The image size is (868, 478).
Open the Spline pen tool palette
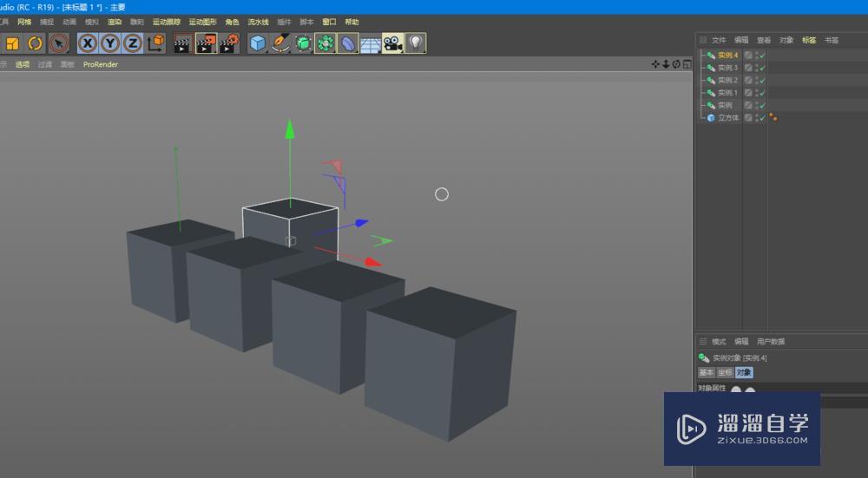280,43
